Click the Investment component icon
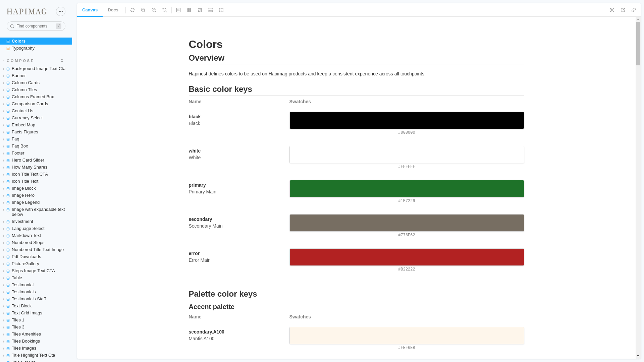The image size is (644, 362). 8,222
